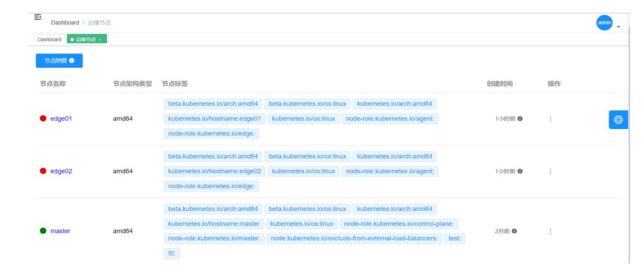Close the 边缘节点 tab

coord(100,40)
